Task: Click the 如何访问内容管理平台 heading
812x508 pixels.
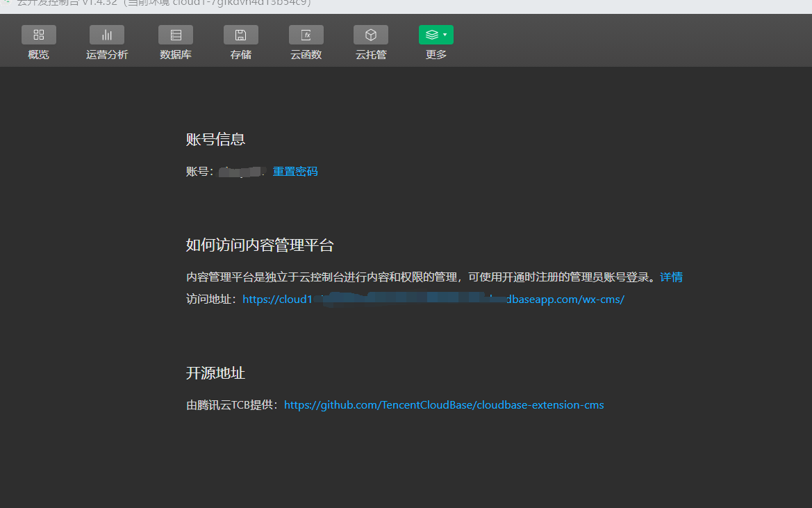Action: pyautogui.click(x=260, y=245)
